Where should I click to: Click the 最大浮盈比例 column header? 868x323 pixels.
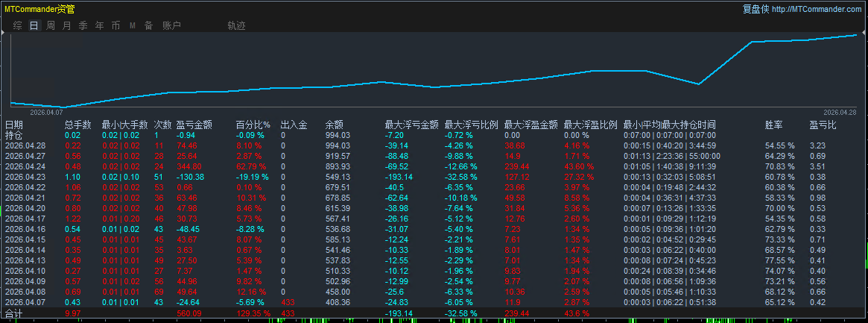[591, 125]
